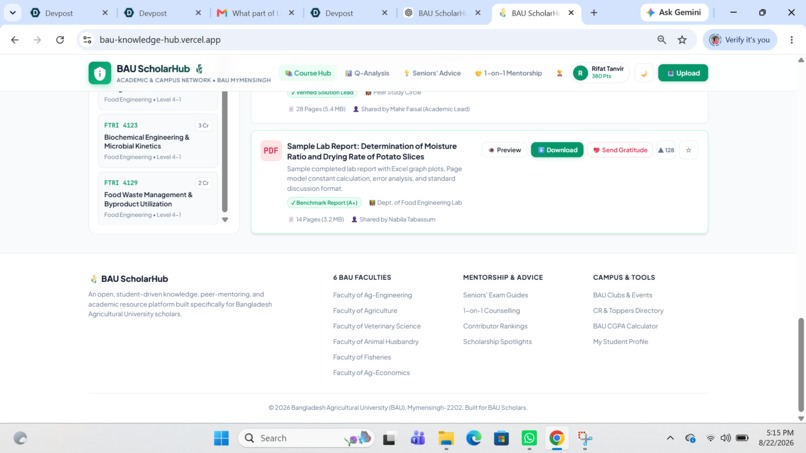Preview the Sample Lab Report
This screenshot has height=453, width=806.
504,150
